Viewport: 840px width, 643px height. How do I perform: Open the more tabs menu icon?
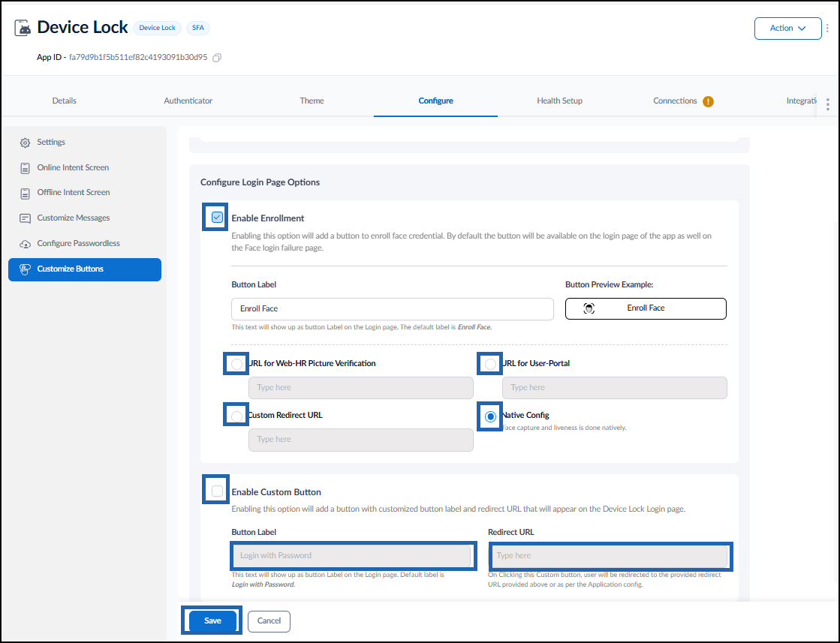pyautogui.click(x=828, y=104)
